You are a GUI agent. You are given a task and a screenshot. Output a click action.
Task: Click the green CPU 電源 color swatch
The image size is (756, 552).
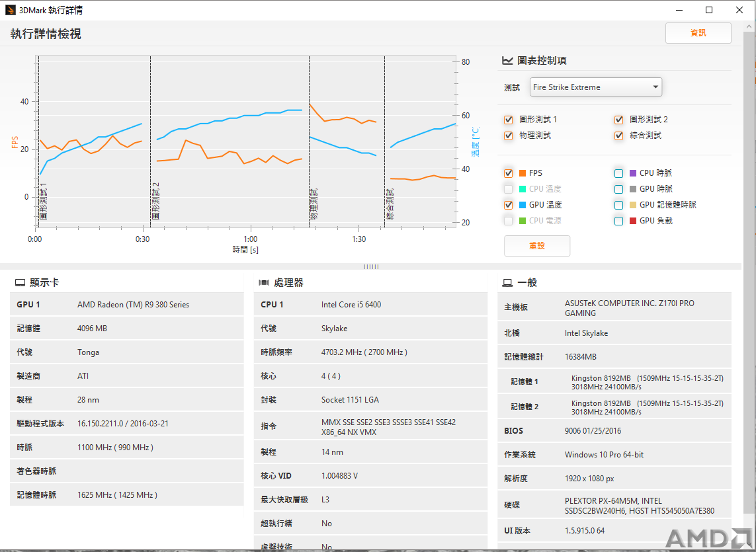(x=522, y=221)
